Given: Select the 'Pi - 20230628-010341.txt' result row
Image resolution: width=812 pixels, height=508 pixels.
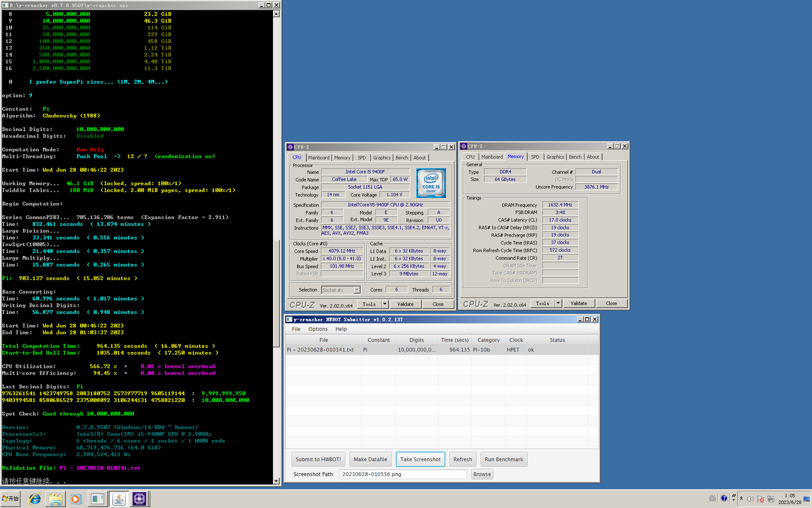Looking at the screenshot, I should [442, 350].
